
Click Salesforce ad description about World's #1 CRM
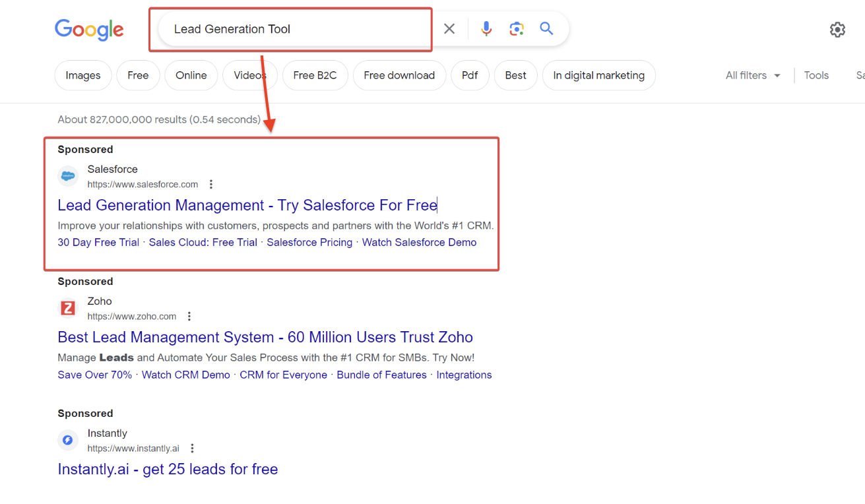[276, 226]
